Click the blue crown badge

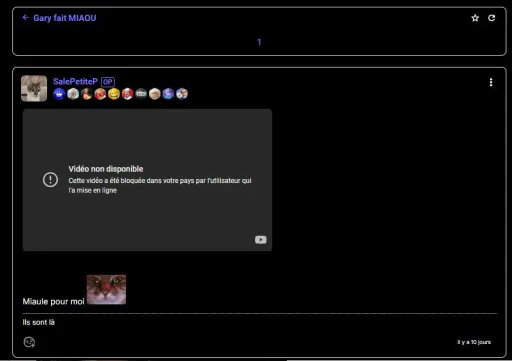(59, 94)
